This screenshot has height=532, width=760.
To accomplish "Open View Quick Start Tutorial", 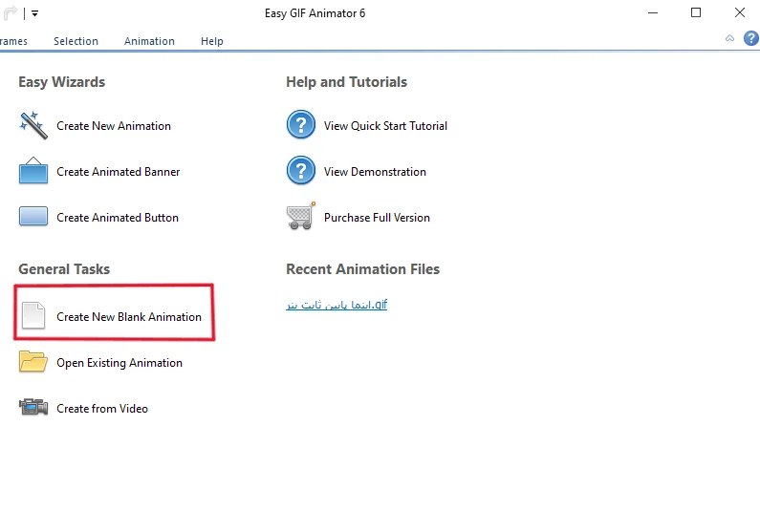I will [x=385, y=126].
